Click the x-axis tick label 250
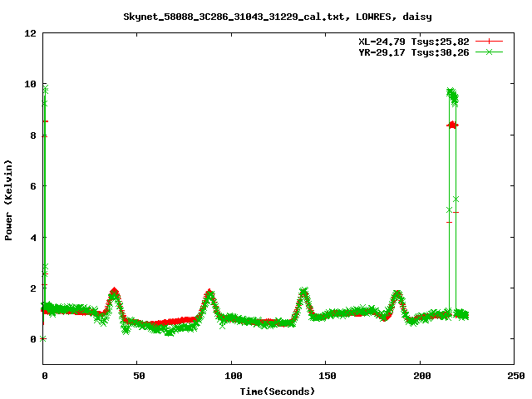The height and width of the screenshot is (399, 532). point(516,376)
